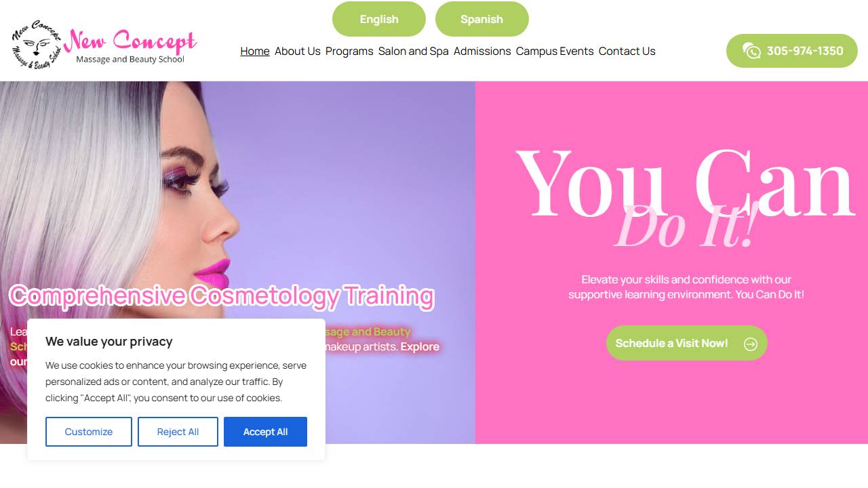Switch language to Spanish

(481, 19)
